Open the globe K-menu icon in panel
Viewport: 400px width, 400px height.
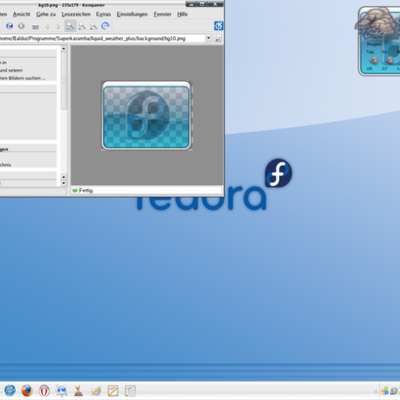coord(10,390)
